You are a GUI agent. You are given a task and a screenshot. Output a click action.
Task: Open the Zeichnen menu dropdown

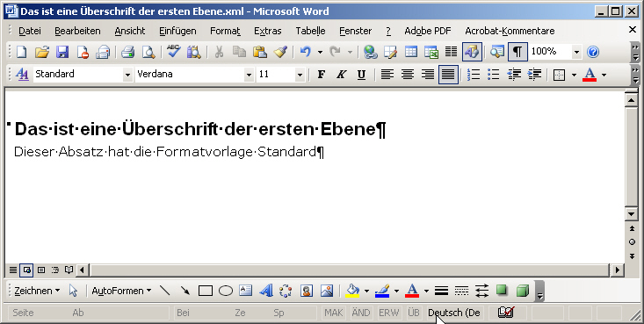coord(38,291)
